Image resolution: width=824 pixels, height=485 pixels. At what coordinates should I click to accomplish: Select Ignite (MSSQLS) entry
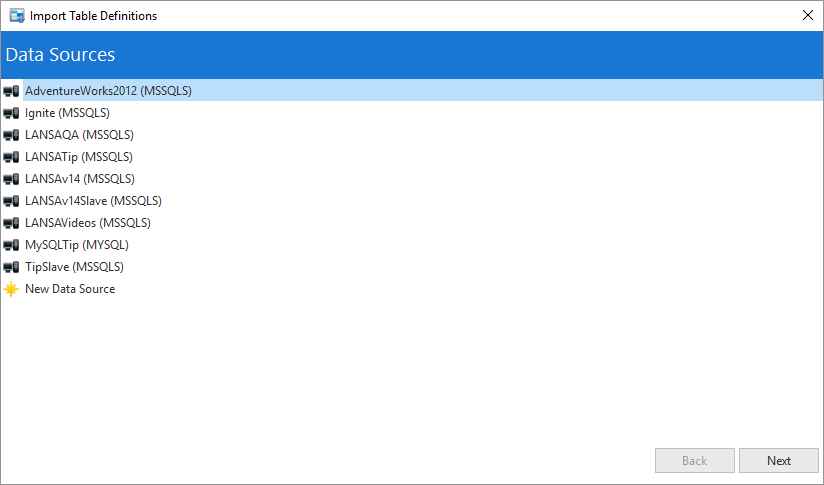tap(67, 113)
